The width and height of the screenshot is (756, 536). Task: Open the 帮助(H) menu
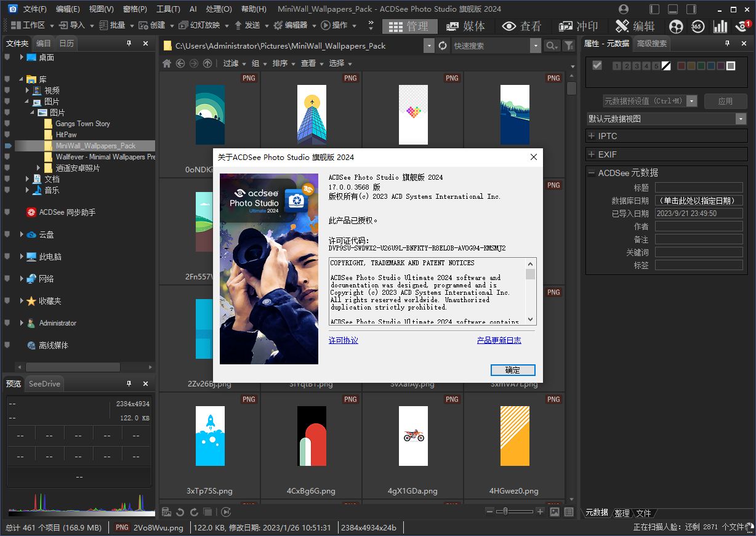pyautogui.click(x=254, y=9)
